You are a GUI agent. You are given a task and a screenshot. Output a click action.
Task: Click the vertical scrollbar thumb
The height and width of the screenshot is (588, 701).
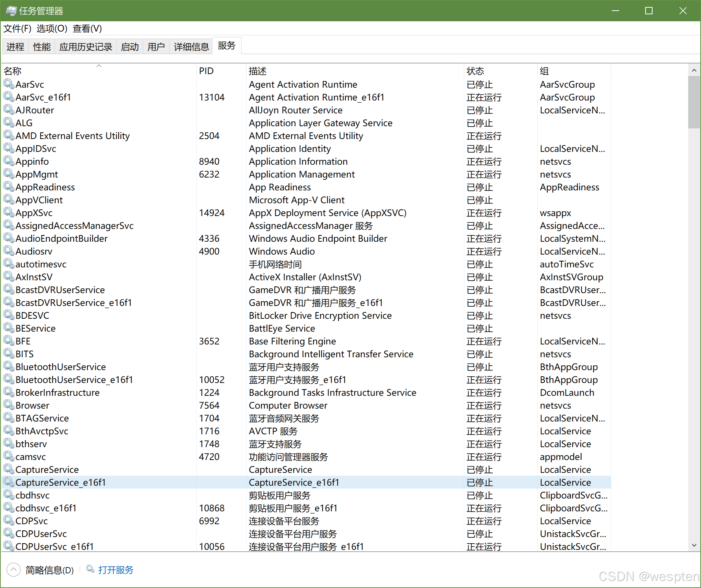coord(694,102)
